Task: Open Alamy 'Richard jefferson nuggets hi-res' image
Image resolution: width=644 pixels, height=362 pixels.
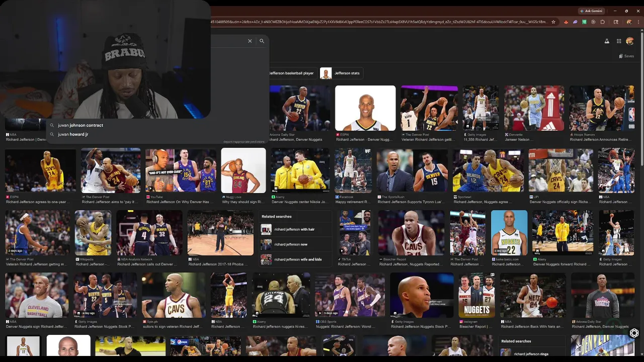Action: click(x=281, y=295)
